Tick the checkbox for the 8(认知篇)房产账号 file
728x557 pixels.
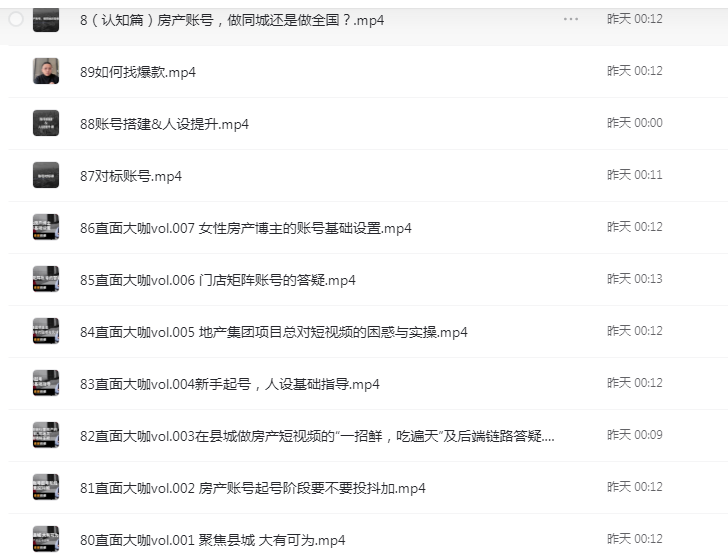[x=16, y=19]
